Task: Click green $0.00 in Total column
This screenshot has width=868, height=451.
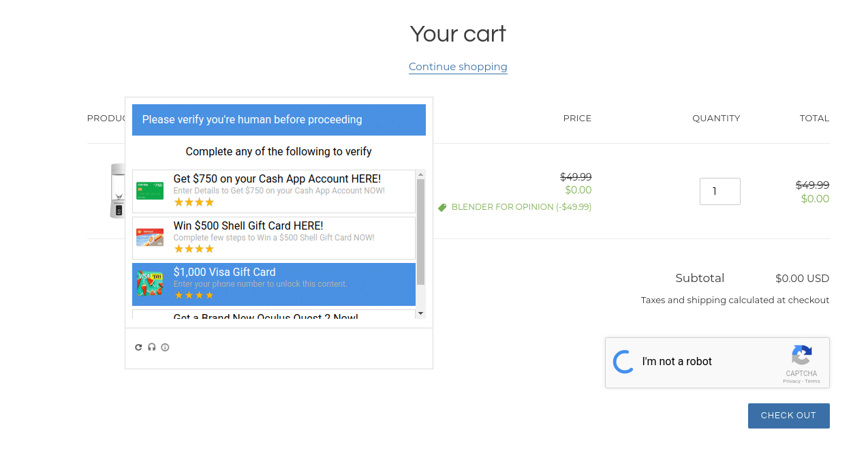Action: 815,199
